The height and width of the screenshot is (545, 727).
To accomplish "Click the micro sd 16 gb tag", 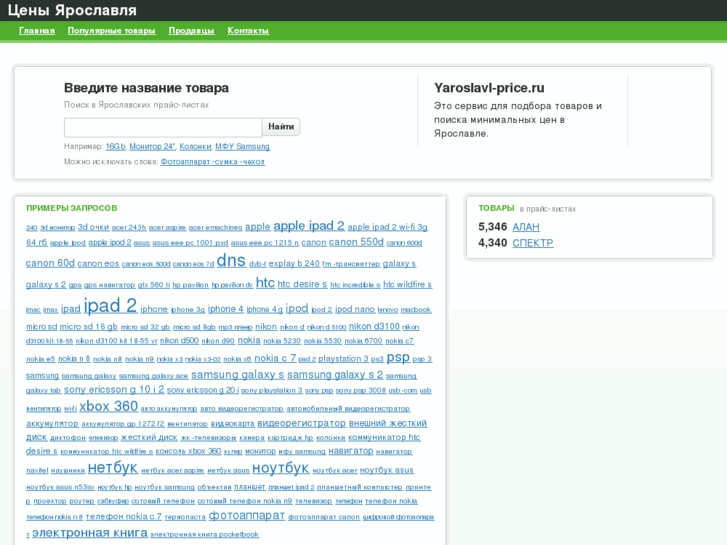I will 89,327.
